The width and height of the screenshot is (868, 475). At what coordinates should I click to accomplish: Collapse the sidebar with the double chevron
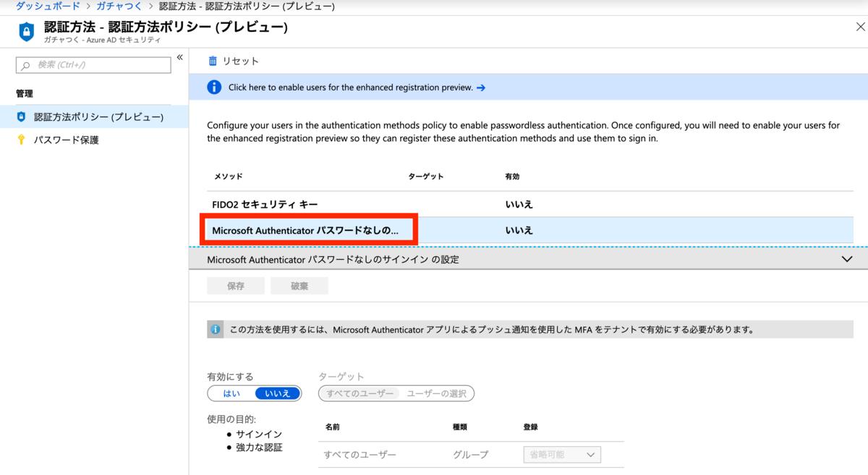click(x=179, y=57)
